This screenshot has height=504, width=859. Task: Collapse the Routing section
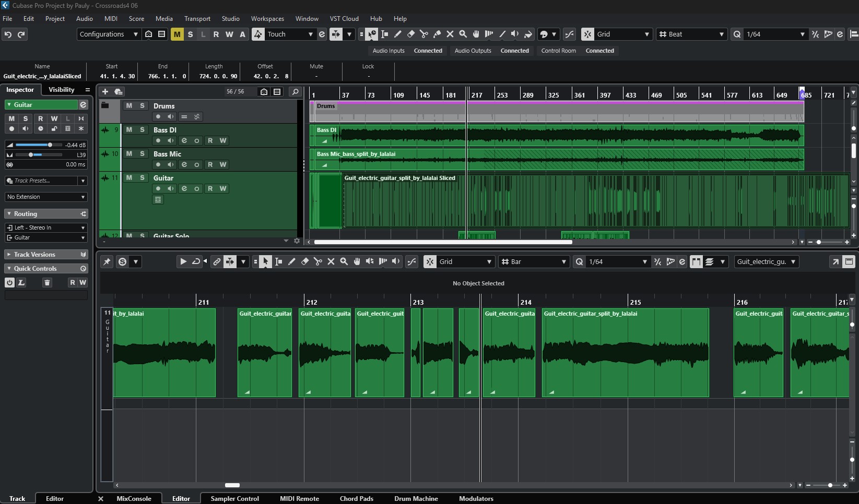tap(9, 214)
